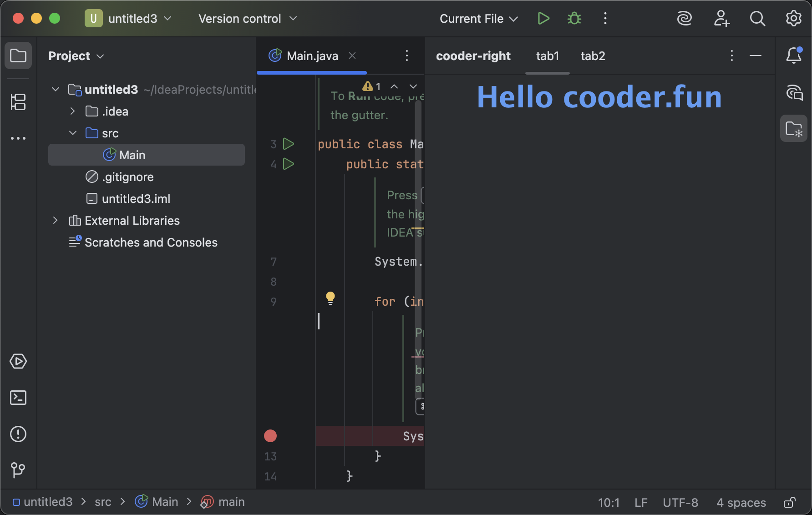Open the Git version control tool window
Image resolution: width=812 pixels, height=515 pixels.
(18, 470)
